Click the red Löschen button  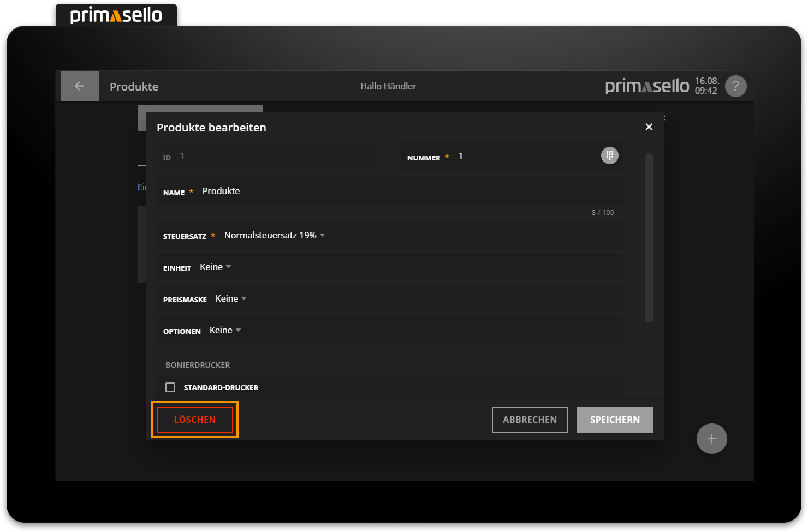[195, 420]
